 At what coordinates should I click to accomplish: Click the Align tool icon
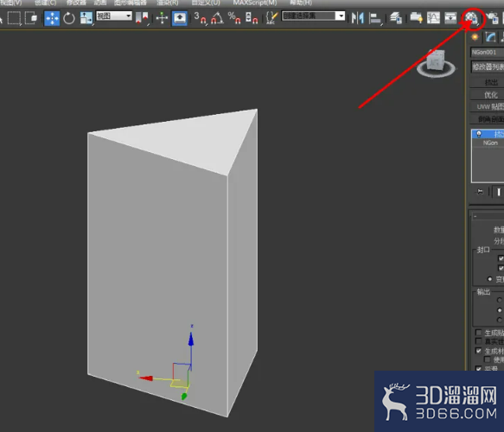pos(375,18)
